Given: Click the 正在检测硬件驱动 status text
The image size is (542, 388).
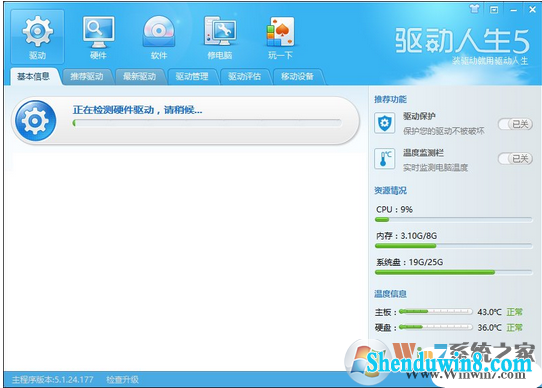Looking at the screenshot, I should (137, 110).
